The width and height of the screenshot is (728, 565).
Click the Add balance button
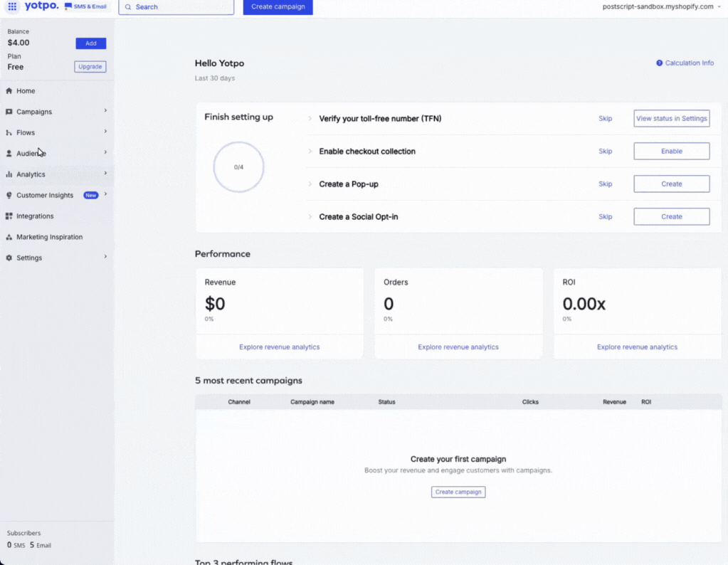90,43
